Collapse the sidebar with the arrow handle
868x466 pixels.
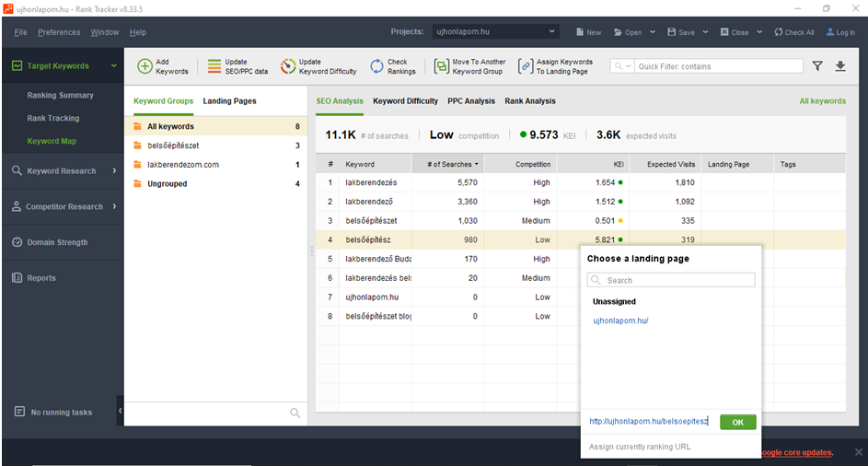pyautogui.click(x=121, y=411)
